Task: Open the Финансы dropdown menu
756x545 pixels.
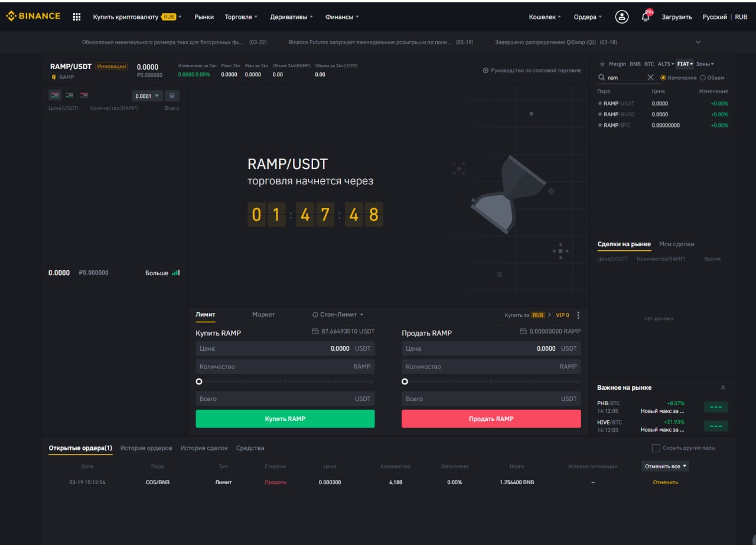Action: tap(342, 17)
